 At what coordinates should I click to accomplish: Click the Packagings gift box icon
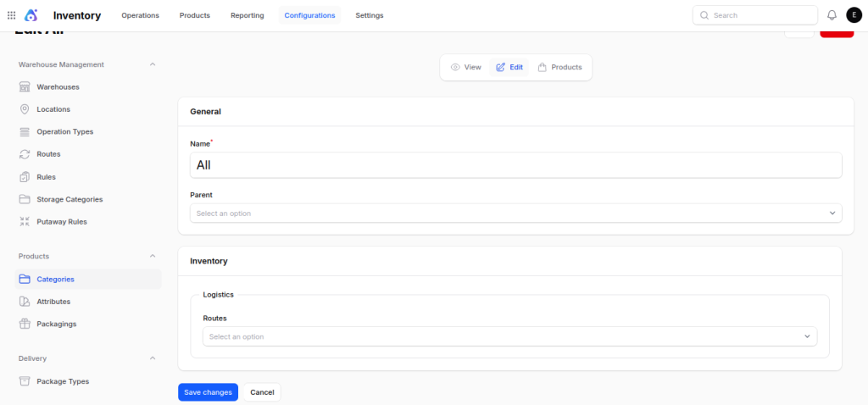[25, 325]
